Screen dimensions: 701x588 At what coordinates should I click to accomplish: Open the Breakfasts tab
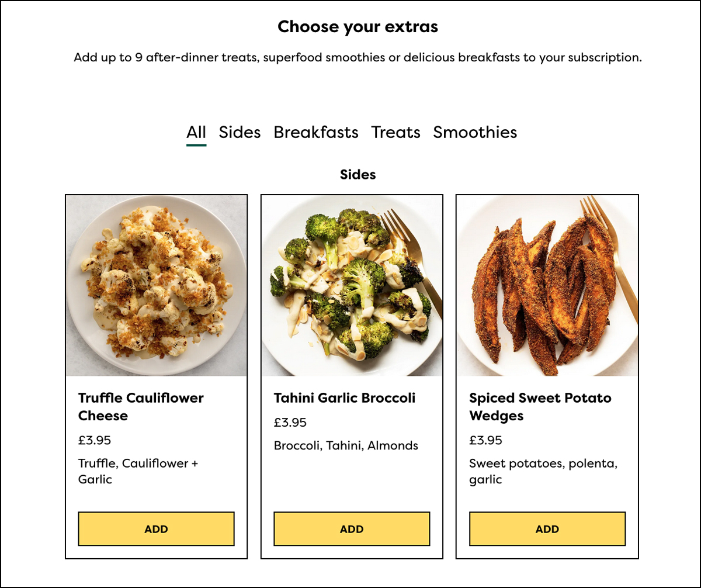point(316,133)
